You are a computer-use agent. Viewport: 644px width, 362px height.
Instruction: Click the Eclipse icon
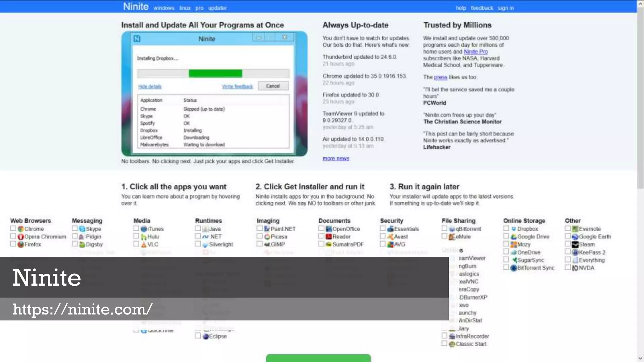pyautogui.click(x=206, y=336)
